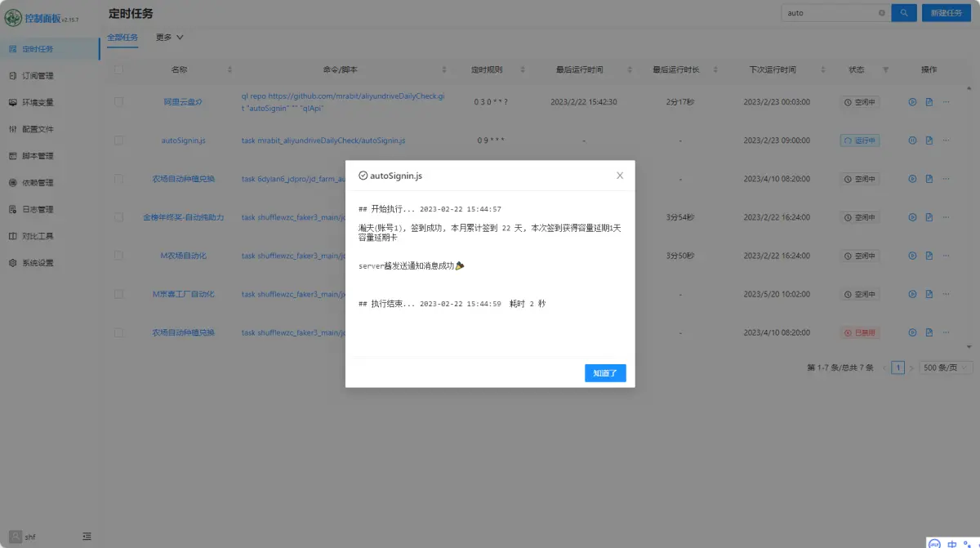Viewport: 980px width, 548px height.
Task: Run the 阿里云盘 task with play icon
Action: (913, 102)
